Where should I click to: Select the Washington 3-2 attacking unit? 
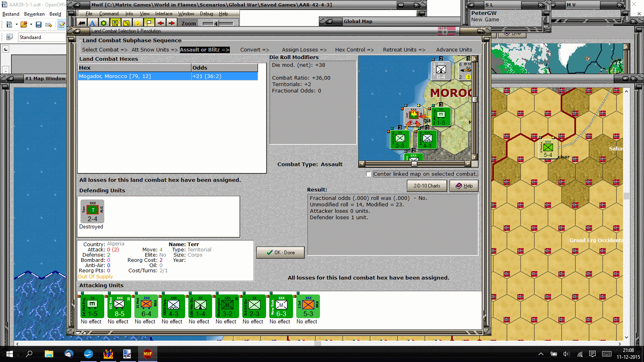pyautogui.click(x=227, y=306)
